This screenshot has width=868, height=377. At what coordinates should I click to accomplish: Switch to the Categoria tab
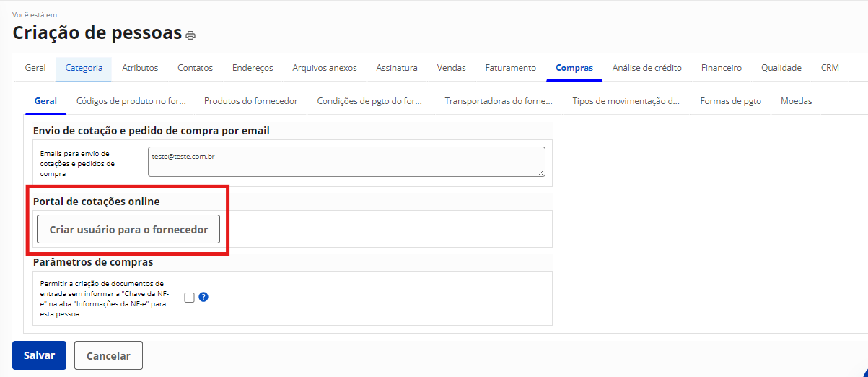(x=84, y=68)
